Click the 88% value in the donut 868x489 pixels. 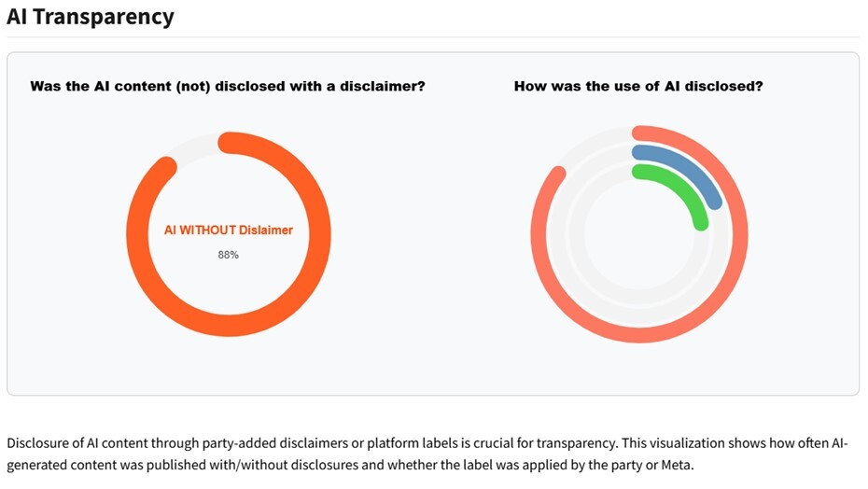tap(229, 255)
